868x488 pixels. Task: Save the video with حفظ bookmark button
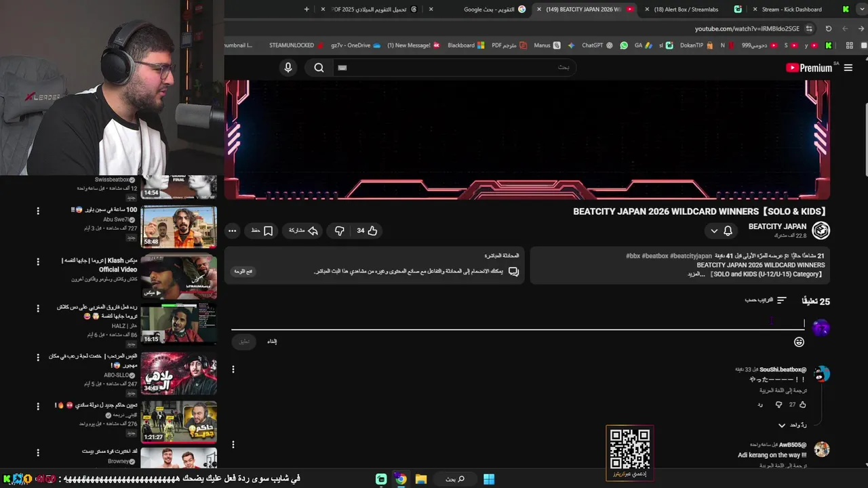click(x=262, y=230)
